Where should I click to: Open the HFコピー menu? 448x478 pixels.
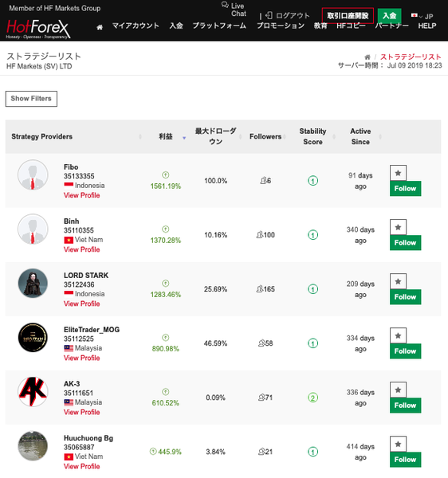pyautogui.click(x=351, y=26)
